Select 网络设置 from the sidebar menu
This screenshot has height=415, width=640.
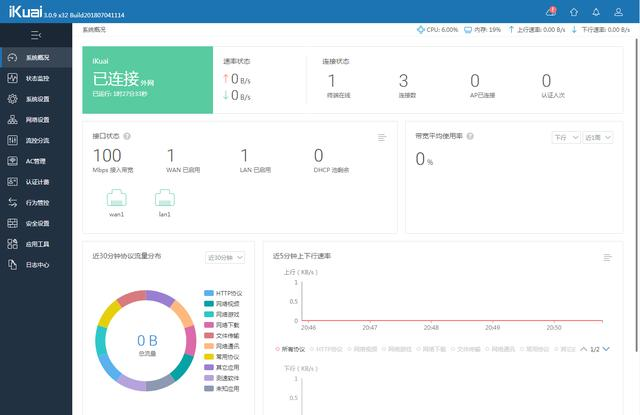click(36, 119)
